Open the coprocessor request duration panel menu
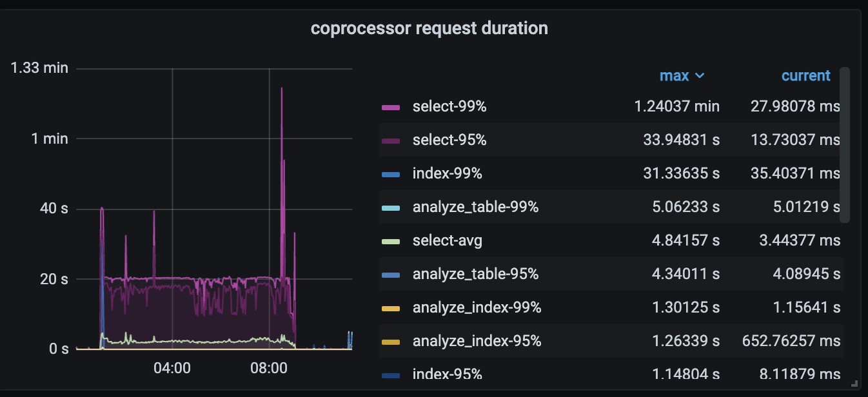 point(429,28)
